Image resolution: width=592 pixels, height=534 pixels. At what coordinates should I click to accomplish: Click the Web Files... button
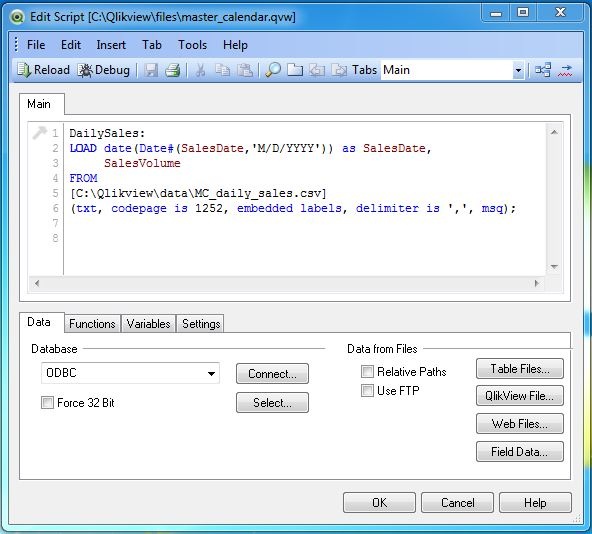pos(520,424)
